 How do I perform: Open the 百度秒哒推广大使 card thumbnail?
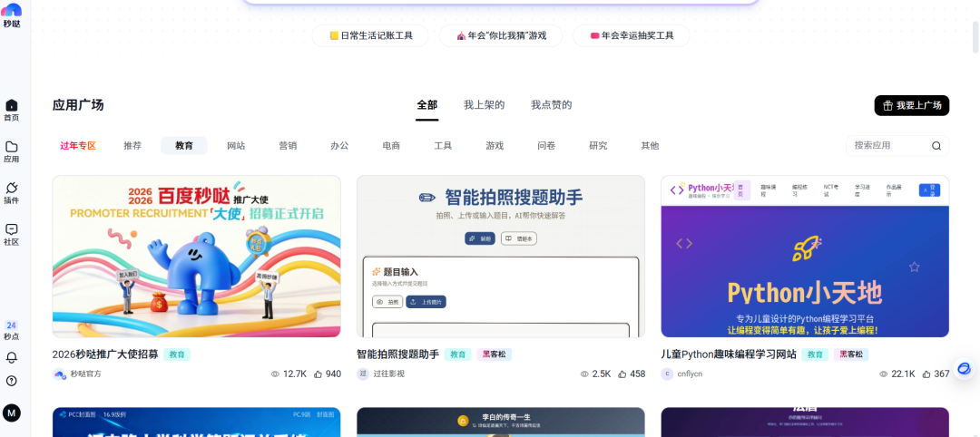tap(196, 256)
